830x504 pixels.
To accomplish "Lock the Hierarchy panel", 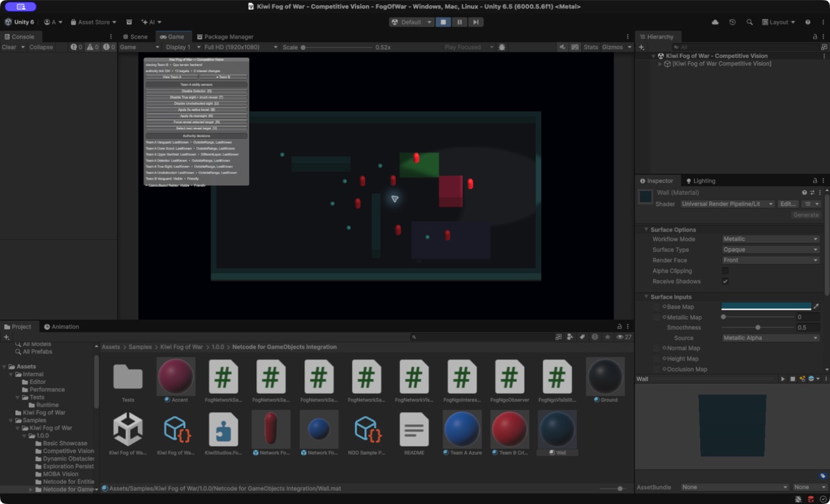I will (815, 37).
